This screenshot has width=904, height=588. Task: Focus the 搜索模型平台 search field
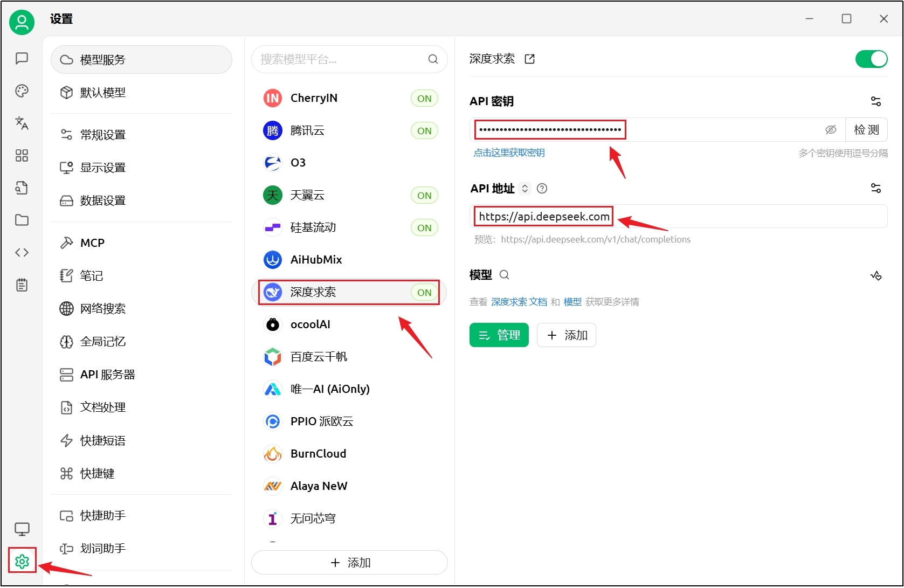(349, 59)
